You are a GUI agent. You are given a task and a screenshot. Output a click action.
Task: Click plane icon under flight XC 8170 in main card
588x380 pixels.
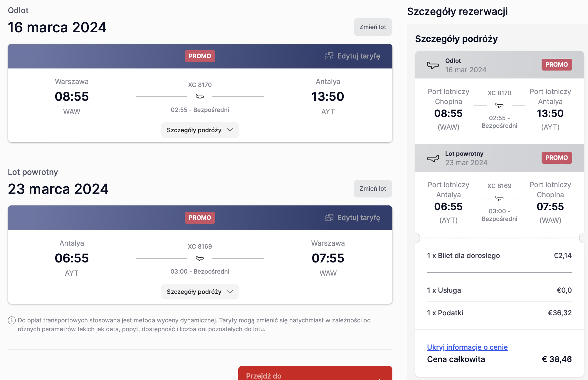(200, 96)
